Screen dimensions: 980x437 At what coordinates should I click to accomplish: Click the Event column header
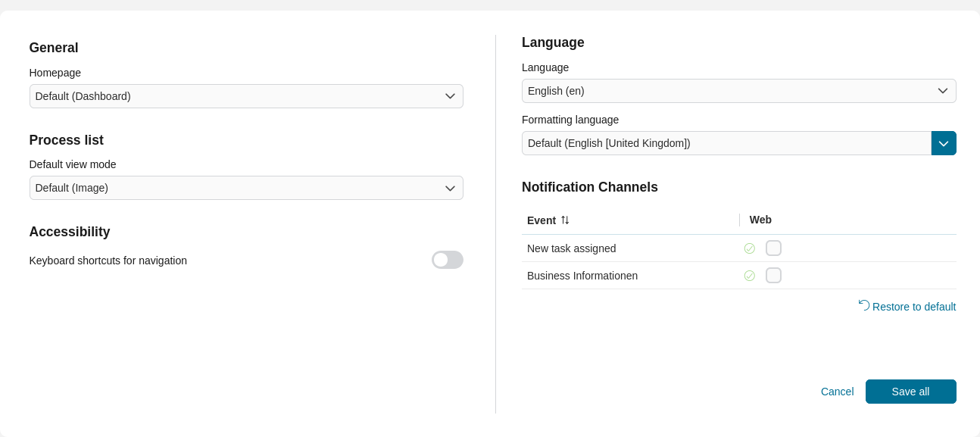pos(541,220)
